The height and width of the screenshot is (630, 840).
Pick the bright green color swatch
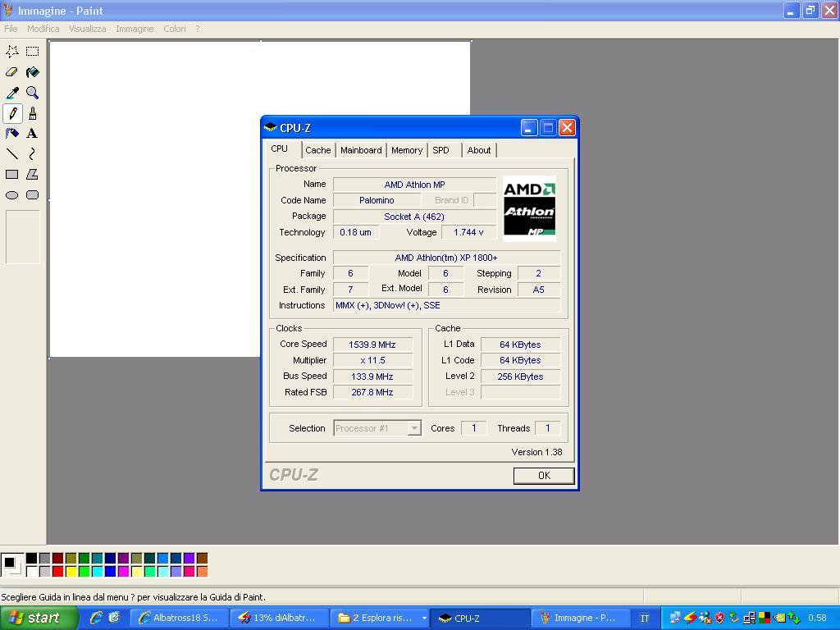[x=84, y=572]
